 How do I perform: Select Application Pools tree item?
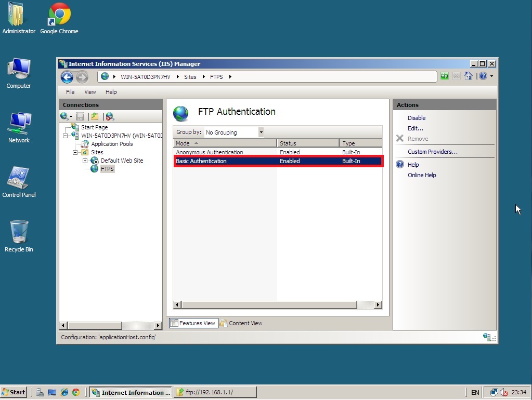pyautogui.click(x=112, y=144)
